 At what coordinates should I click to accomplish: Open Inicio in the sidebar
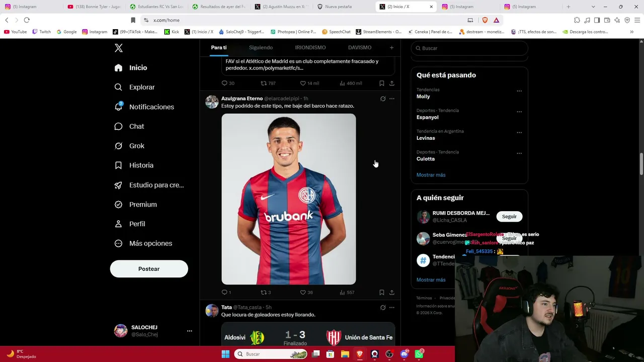(131, 68)
